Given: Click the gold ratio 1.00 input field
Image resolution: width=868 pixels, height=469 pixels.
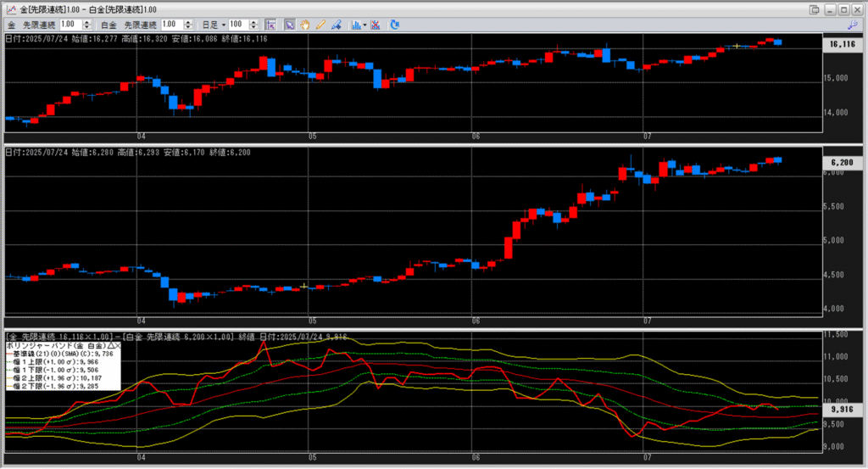Looking at the screenshot, I should pyautogui.click(x=70, y=25).
